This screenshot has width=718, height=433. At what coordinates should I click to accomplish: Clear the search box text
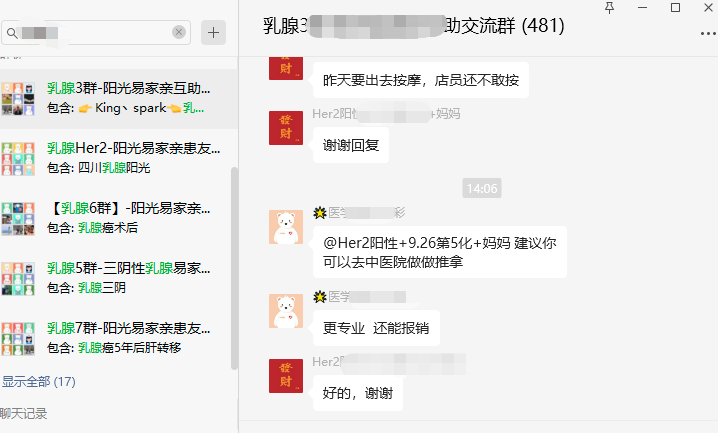pos(179,32)
